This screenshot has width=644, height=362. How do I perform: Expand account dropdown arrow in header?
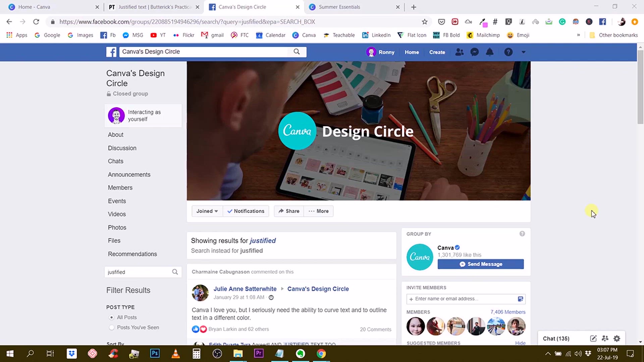523,52
